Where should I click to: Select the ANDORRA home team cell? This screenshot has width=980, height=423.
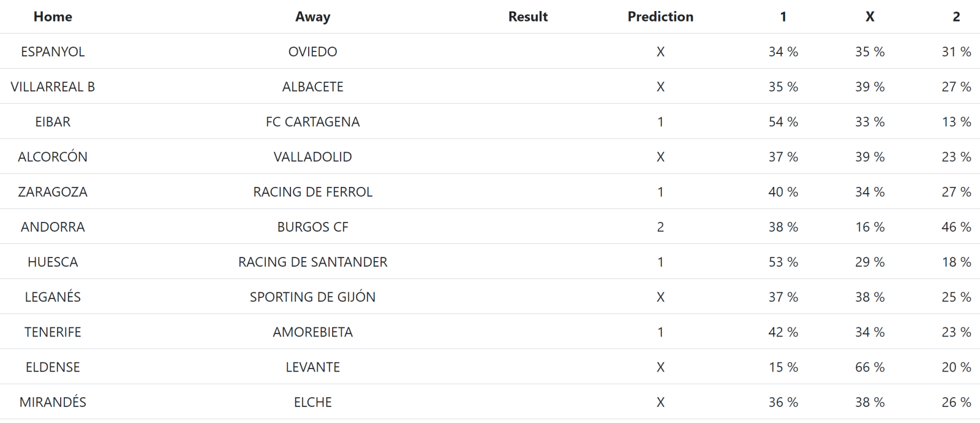pos(53,227)
